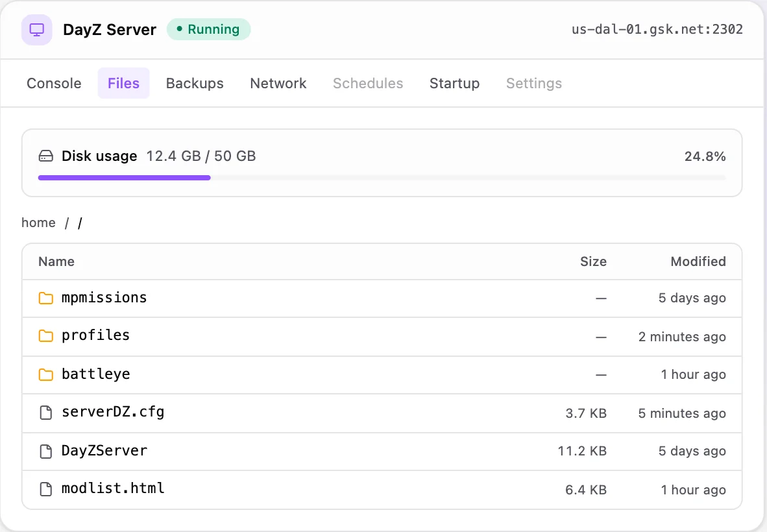This screenshot has height=532, width=767.
Task: Click the 6.4 KB size value
Action: pyautogui.click(x=586, y=490)
